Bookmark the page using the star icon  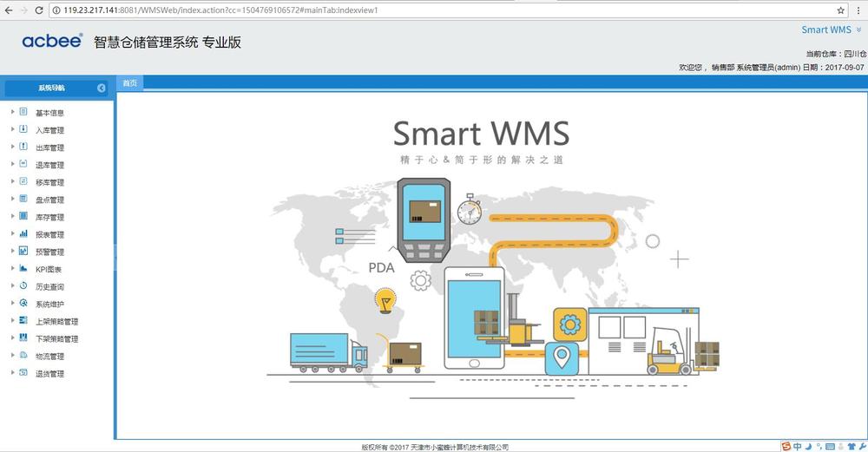tap(840, 10)
